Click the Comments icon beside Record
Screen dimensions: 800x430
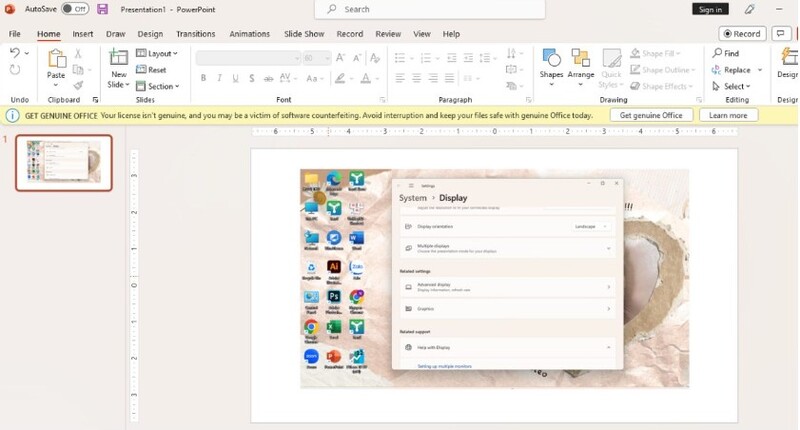coord(780,34)
